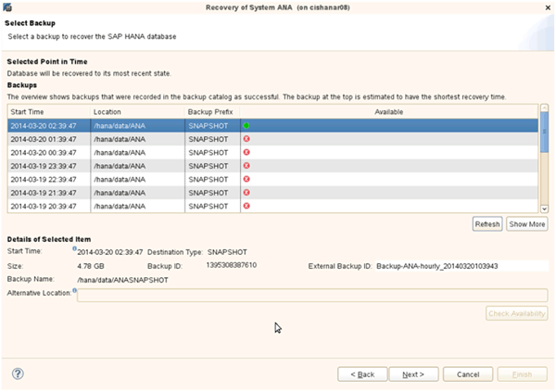This screenshot has width=556, height=392.
Task: Select the backup row 2014-03-20 00:39:47
Action: click(x=272, y=153)
